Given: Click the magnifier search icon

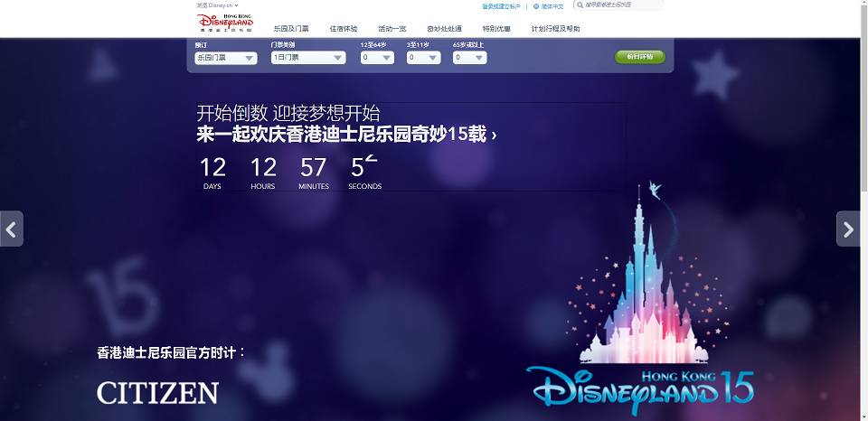Looking at the screenshot, I should point(580,5).
